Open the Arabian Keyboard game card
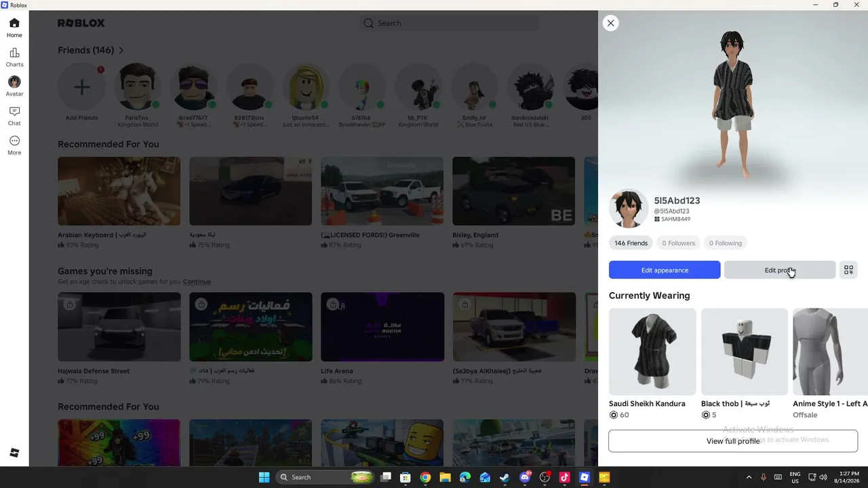This screenshot has height=488, width=868. tap(119, 203)
